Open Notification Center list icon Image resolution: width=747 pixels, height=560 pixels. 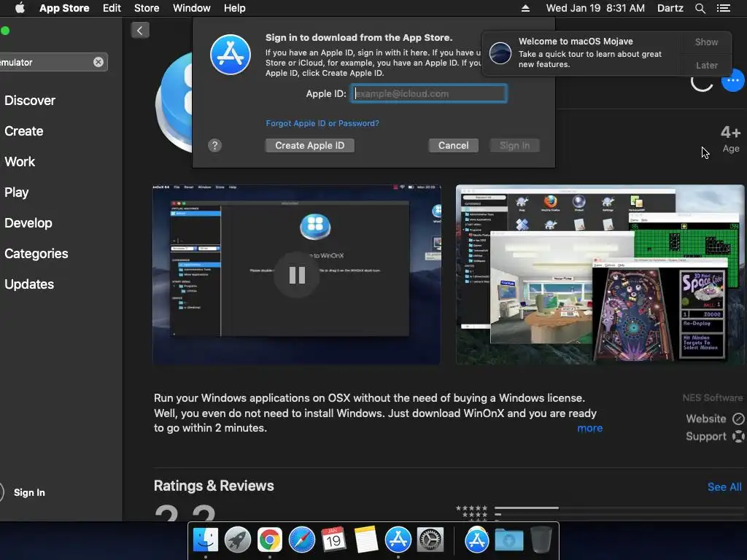pos(724,8)
